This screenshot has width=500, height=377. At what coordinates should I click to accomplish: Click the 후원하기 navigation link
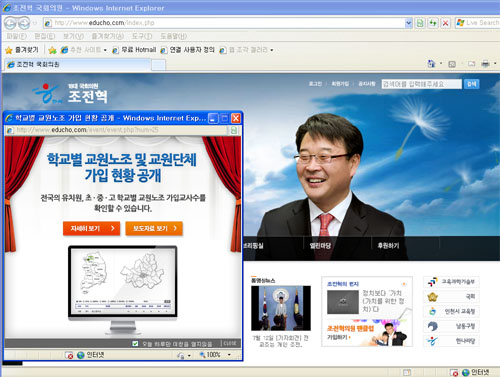(388, 246)
